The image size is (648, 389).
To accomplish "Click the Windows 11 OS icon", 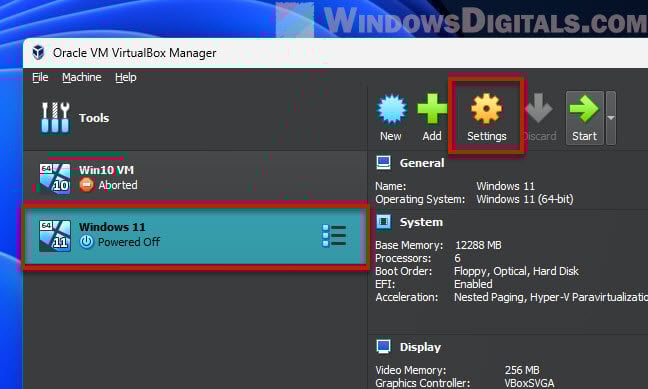I will pos(55,236).
